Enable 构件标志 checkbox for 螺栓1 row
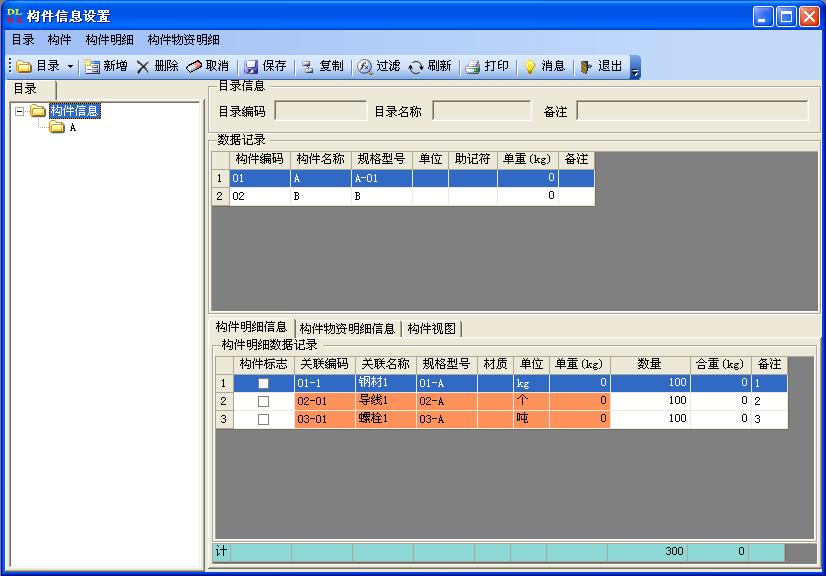The image size is (826, 576). coord(264,420)
